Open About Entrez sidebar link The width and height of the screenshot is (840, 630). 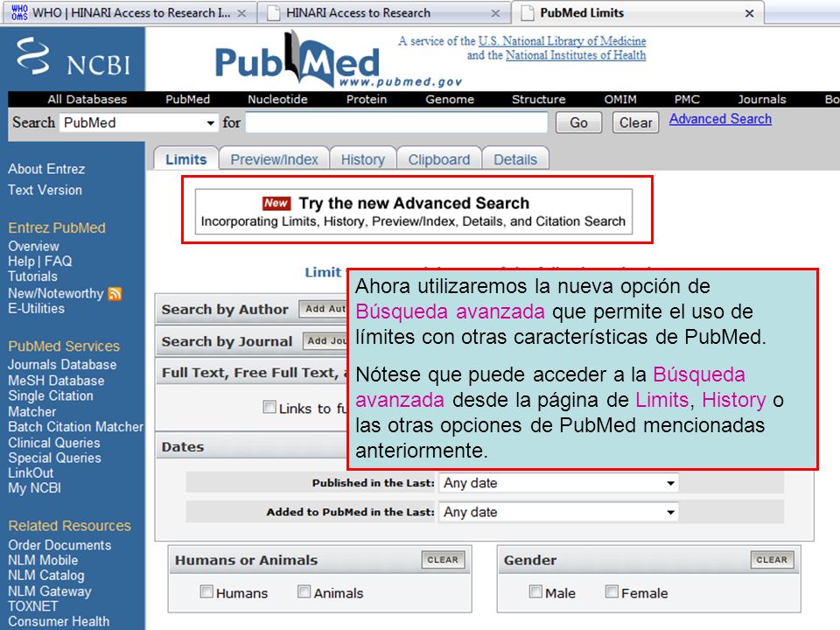point(46,169)
